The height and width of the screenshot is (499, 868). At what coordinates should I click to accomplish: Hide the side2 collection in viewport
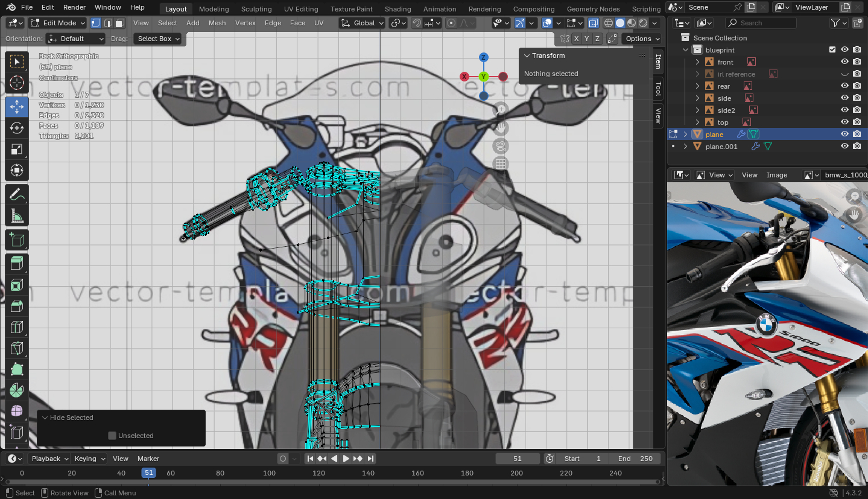(x=844, y=110)
